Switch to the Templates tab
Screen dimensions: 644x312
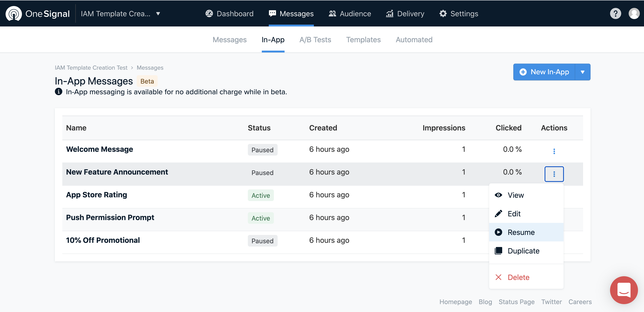click(363, 40)
